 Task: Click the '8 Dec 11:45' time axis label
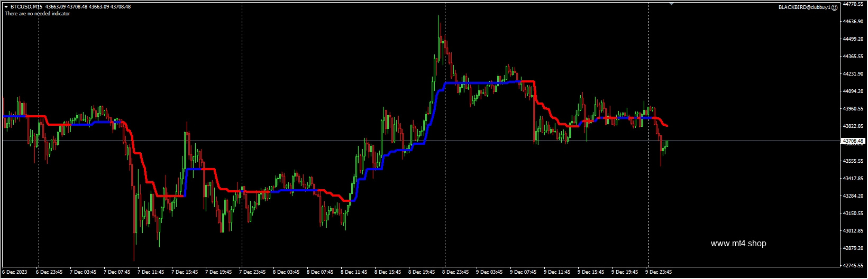coord(354,272)
